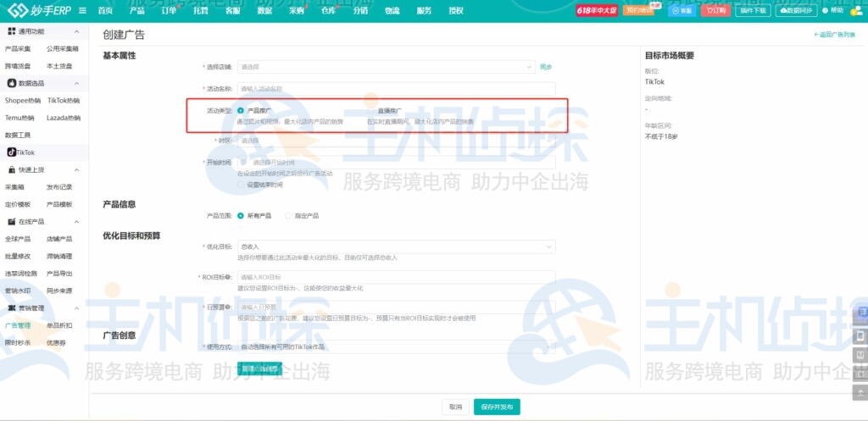Screen dimensions: 868x421
Task: Collapse the 在线产品 sidebar section
Action: click(x=76, y=222)
